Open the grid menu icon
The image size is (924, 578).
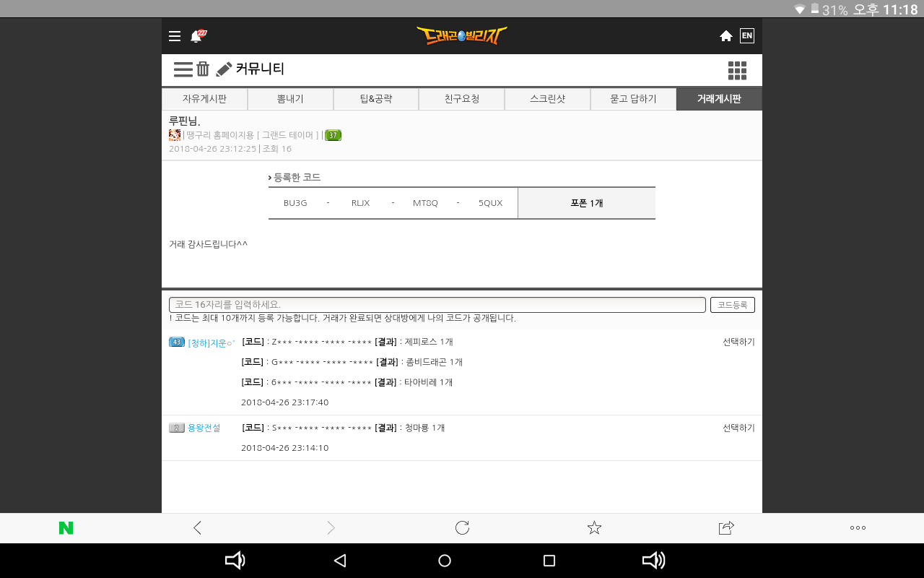(x=737, y=70)
